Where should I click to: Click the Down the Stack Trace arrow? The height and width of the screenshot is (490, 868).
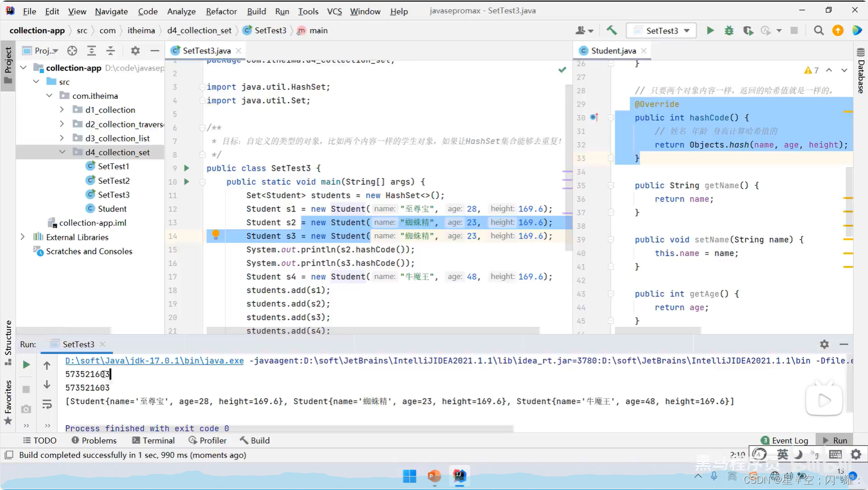[x=47, y=384]
